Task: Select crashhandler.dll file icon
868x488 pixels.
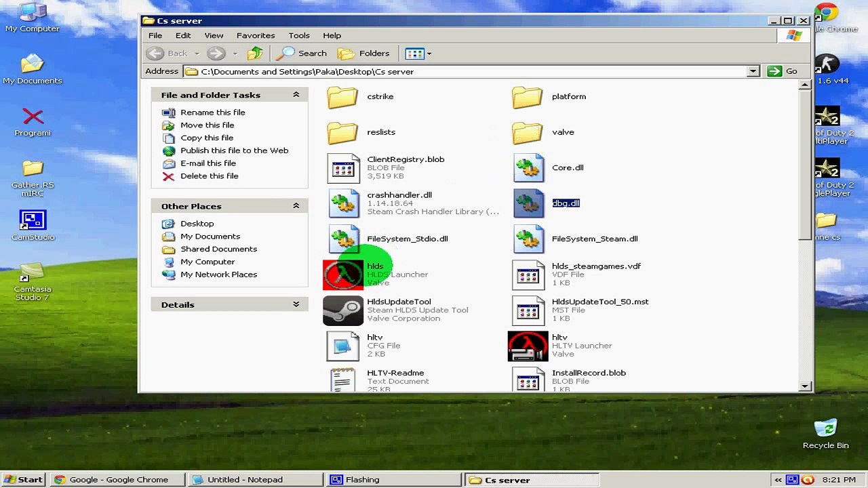Action: click(343, 203)
